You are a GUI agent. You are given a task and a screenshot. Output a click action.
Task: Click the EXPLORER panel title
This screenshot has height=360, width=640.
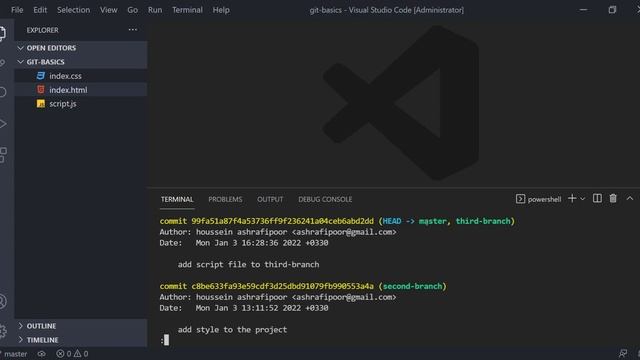[42, 30]
